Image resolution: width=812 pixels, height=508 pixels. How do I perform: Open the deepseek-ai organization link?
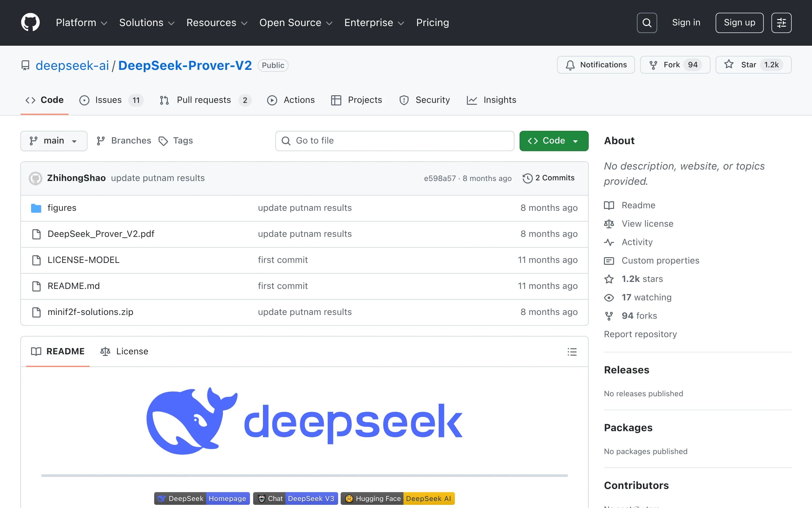(72, 65)
